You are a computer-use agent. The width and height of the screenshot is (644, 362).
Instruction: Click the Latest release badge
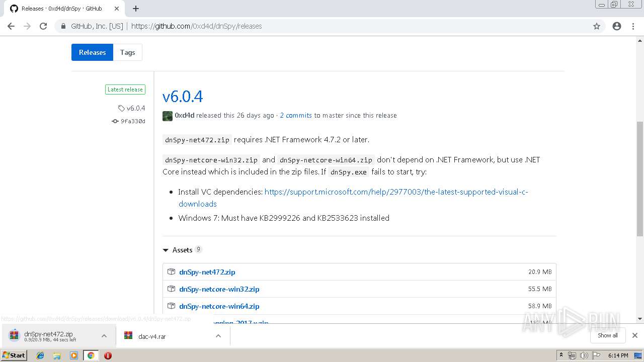click(x=125, y=89)
